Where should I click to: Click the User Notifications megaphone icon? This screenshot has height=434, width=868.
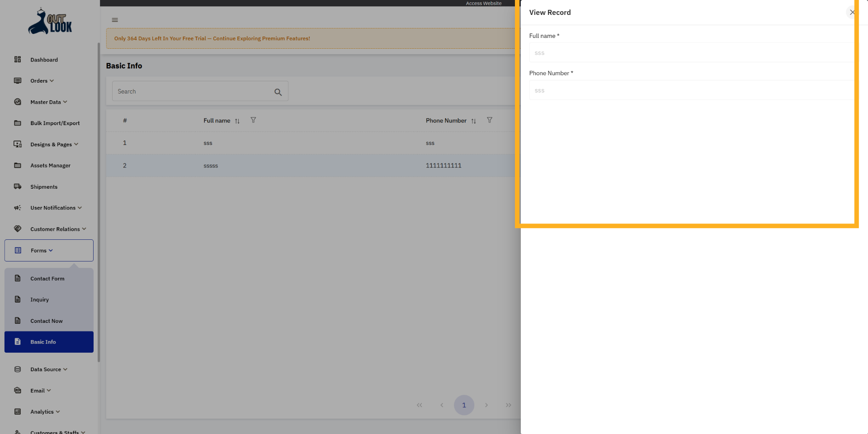click(x=17, y=208)
